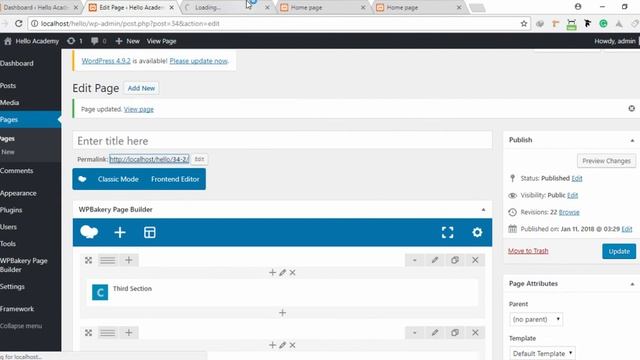Click the move handle of Third Section row
Viewport: 640px width, 360px height.
[89, 260]
